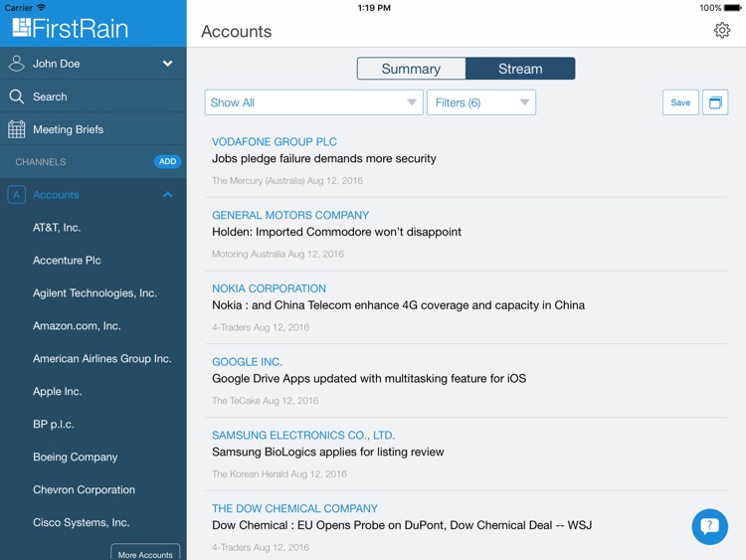The image size is (746, 560).
Task: Open Dow Chemical EU Opens Probe article
Action: coord(402,525)
